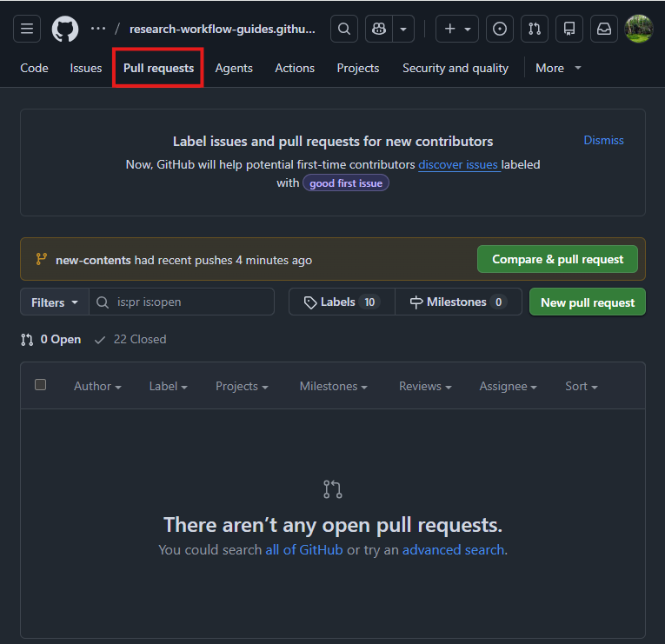Open the Issues circle-dot icon in header
Viewport: 665px width, 644px height.
[x=500, y=29]
